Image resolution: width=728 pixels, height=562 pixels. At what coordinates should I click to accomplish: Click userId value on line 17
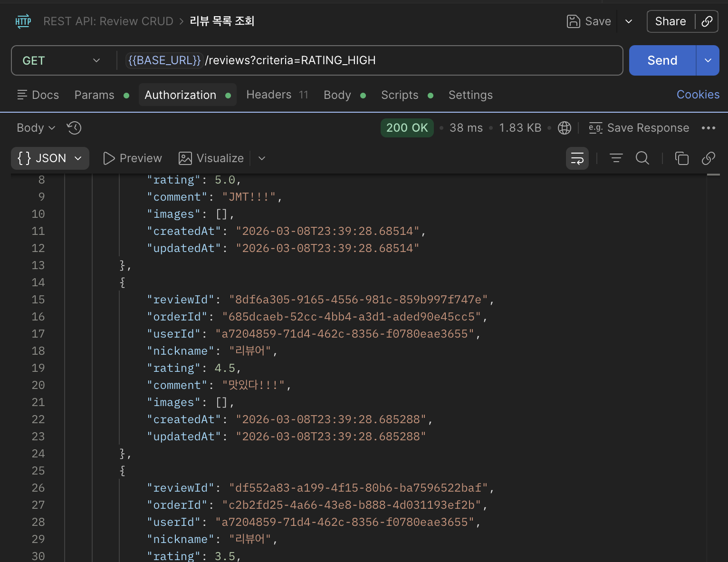[345, 334]
